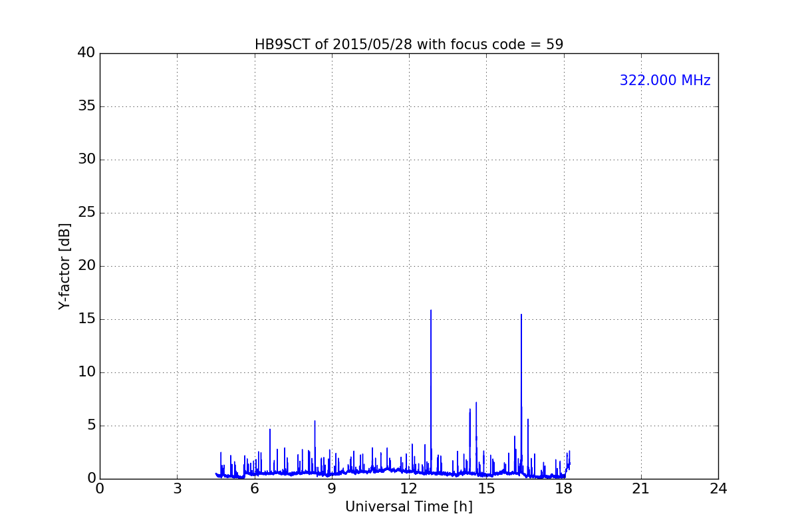The image size is (798, 532).
Task: Click the plot title 'HB9SCT of 2015/05/28 with focus code = 59'
Action: point(409,45)
